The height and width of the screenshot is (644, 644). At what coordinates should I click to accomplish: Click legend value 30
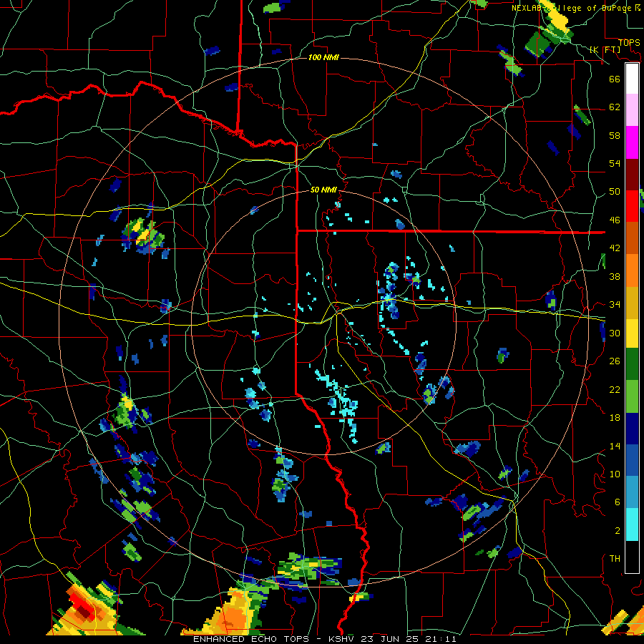tap(615, 333)
